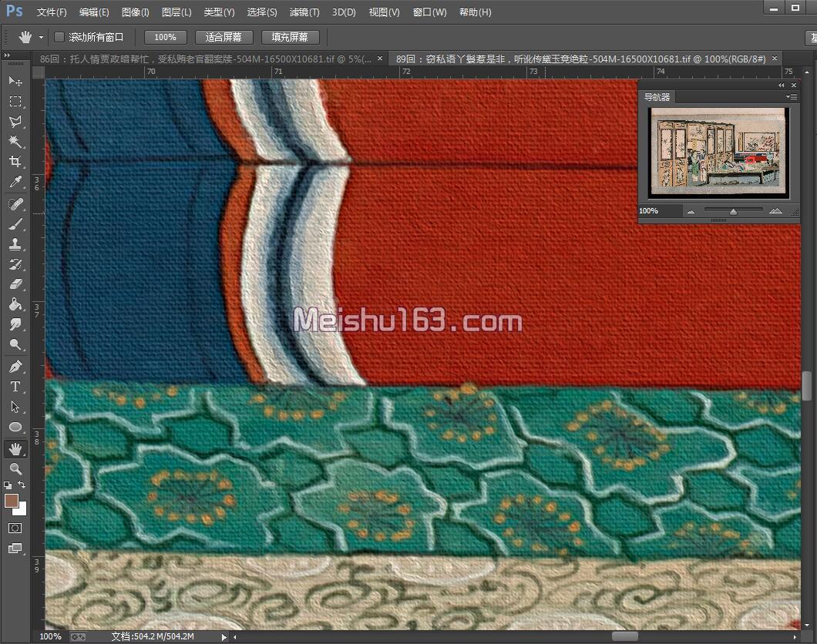This screenshot has width=817, height=644.
Task: Select the History Brush tool
Action: click(x=15, y=264)
